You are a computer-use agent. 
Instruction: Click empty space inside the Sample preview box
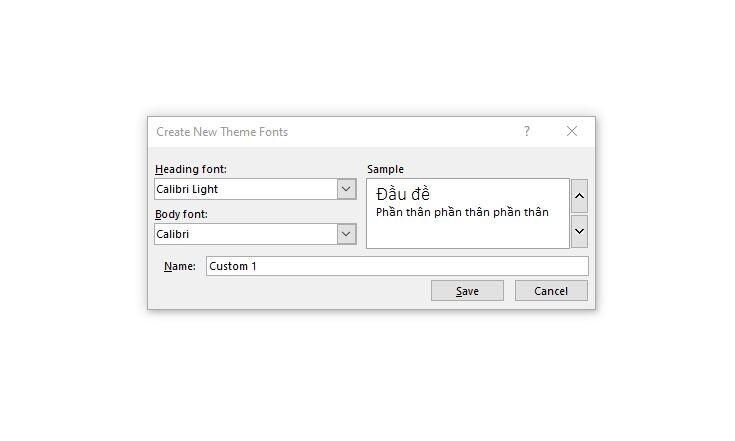coord(467,234)
